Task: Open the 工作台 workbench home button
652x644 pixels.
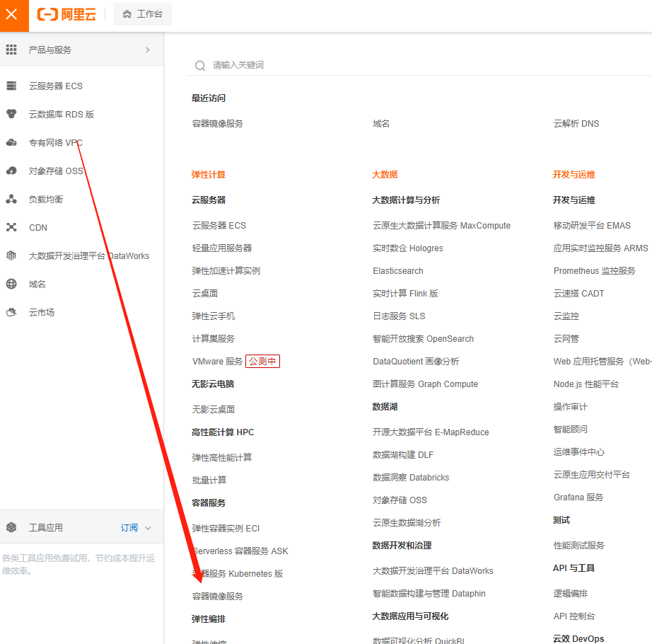Action: (143, 14)
